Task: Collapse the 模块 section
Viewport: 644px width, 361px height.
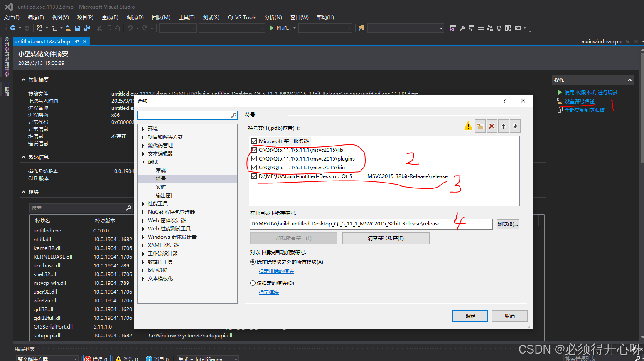Action: [x=24, y=192]
